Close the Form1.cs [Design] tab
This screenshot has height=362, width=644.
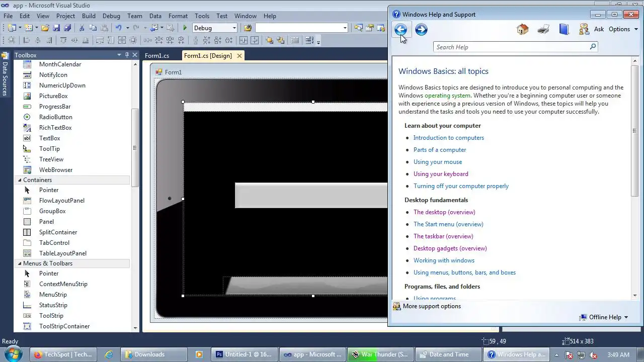click(239, 56)
